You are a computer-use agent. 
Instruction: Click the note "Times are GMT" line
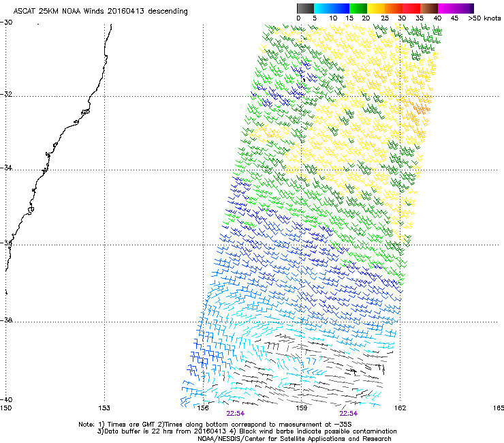pos(215,425)
